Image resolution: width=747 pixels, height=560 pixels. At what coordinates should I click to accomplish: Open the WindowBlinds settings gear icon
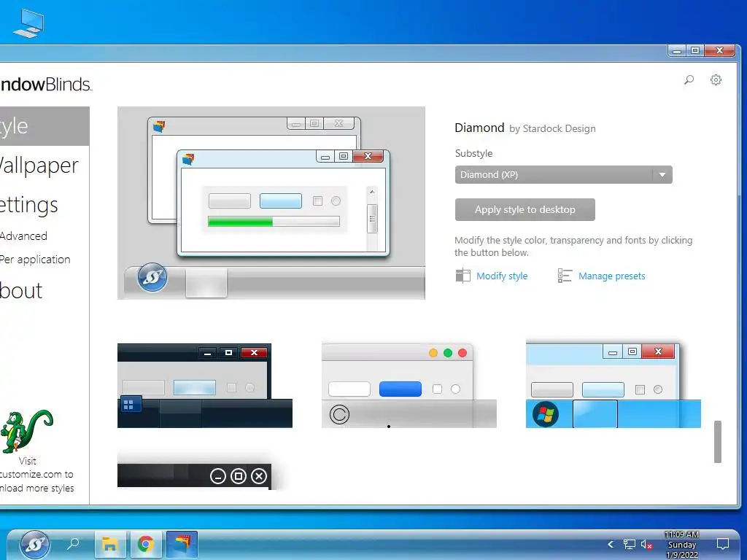tap(716, 80)
